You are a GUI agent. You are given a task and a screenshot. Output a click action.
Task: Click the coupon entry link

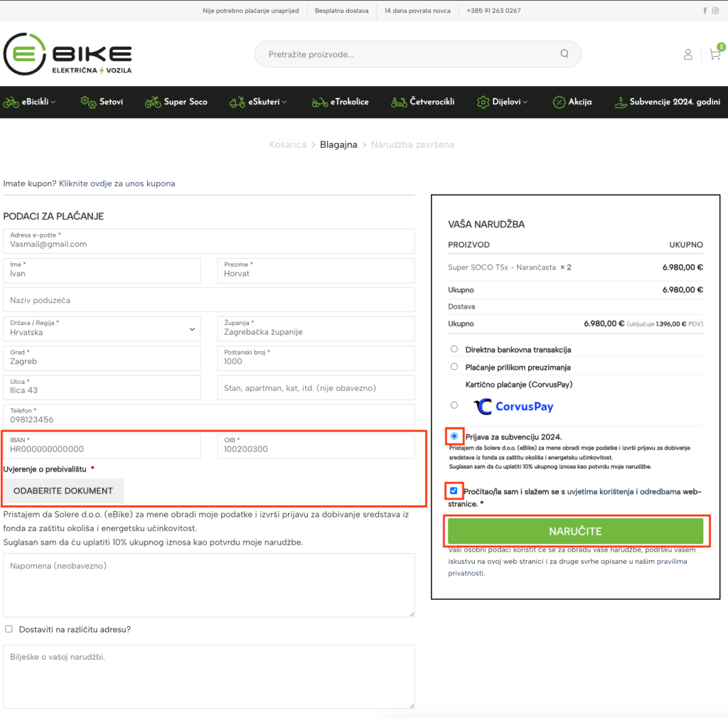pos(117,183)
